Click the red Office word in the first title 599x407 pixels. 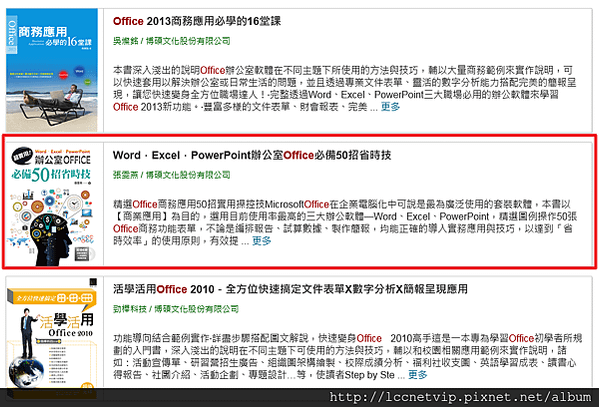pos(128,21)
